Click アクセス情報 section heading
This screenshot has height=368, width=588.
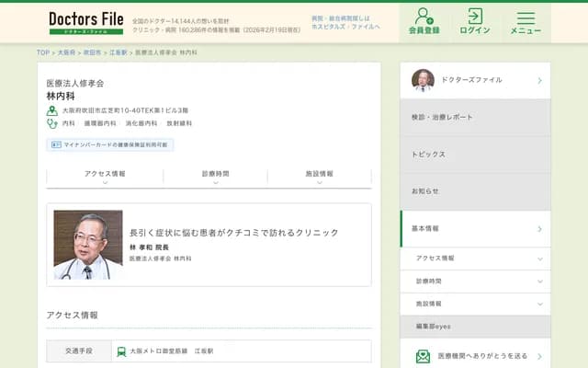pyautogui.click(x=72, y=316)
